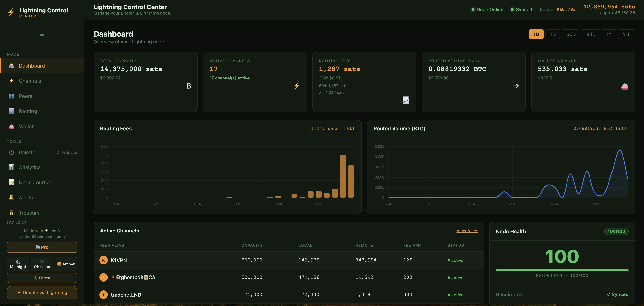Viewport: 644px width, 306px height.
Task: Click the K avatar beside K1VPN
Action: [x=104, y=260]
